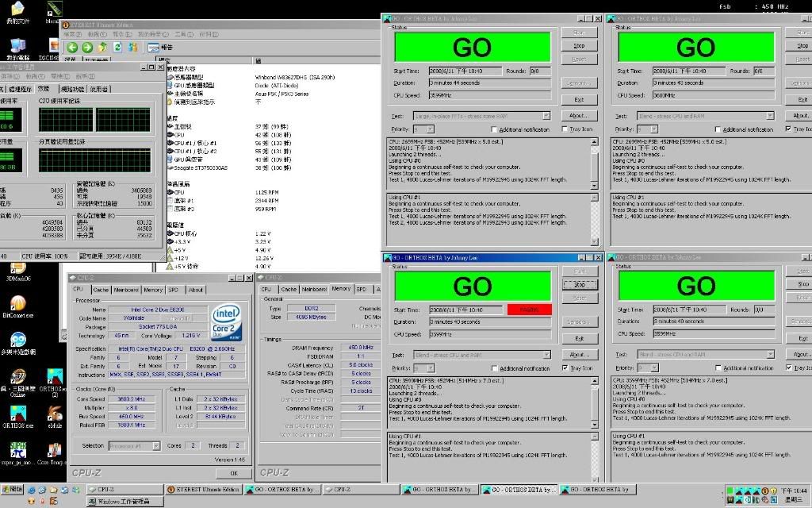Open the 'Large, in-place FFTs' Test dropdown
Viewport: 812px width, 508px height.
[546, 116]
